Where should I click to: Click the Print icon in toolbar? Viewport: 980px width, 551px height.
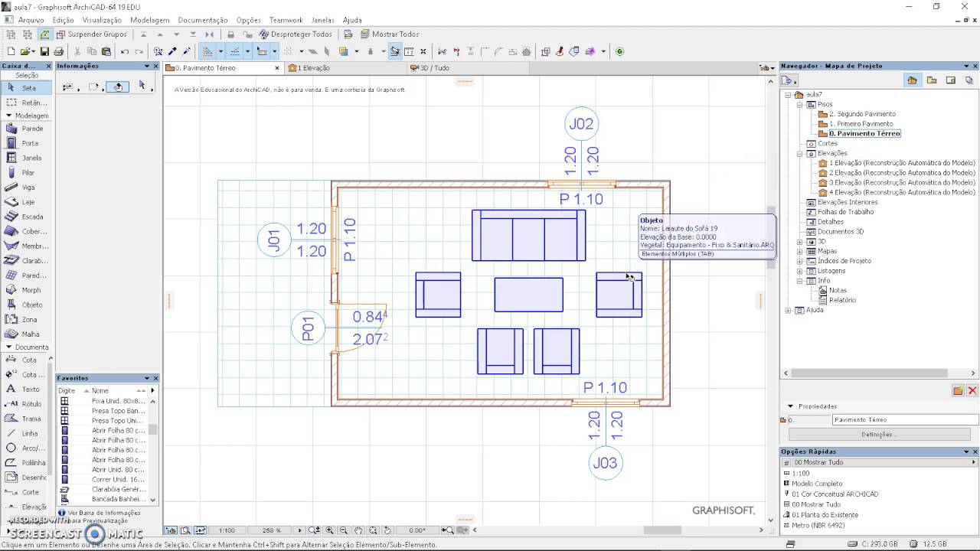click(x=58, y=52)
